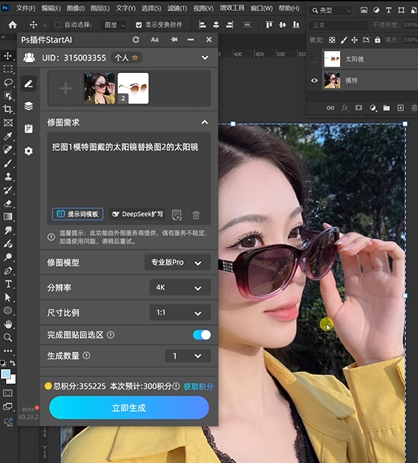Image resolution: width=418 pixels, height=463 pixels.
Task: Click the StartAI refresh icon
Action: [136, 40]
